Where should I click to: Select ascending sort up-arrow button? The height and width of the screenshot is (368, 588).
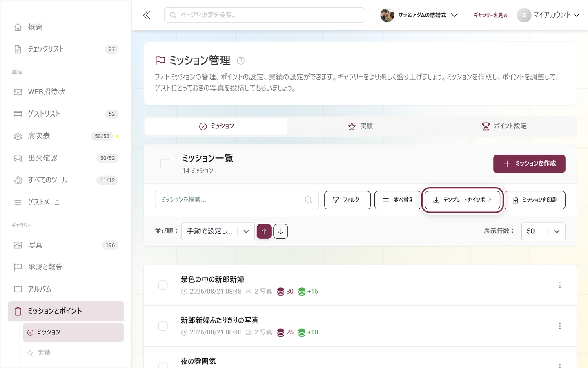click(x=264, y=231)
